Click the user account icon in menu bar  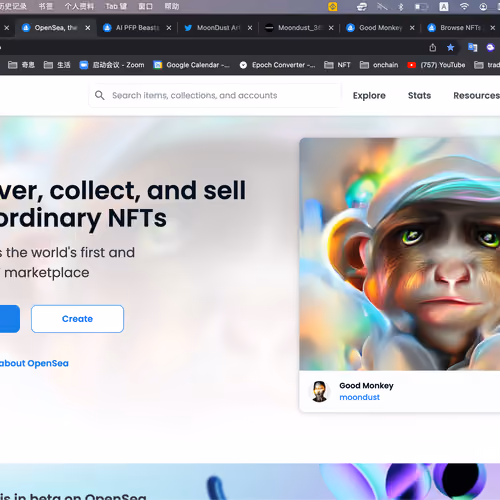tap(483, 7)
